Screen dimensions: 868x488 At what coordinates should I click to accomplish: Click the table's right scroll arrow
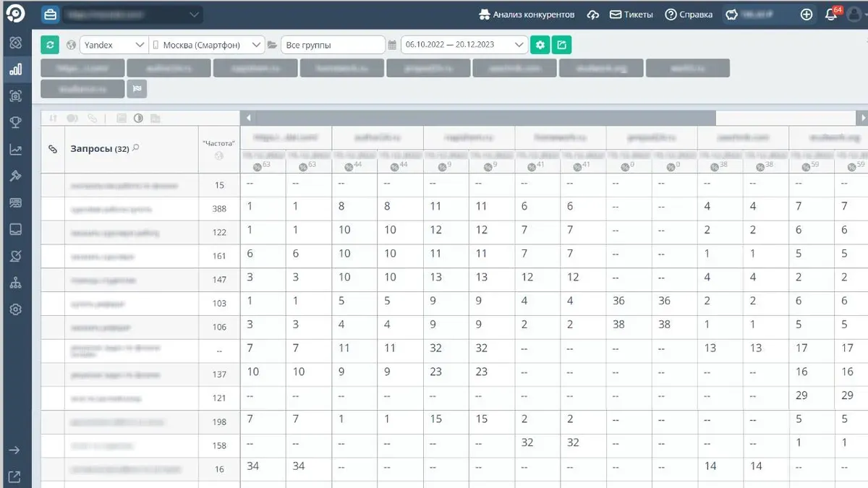[861, 118]
